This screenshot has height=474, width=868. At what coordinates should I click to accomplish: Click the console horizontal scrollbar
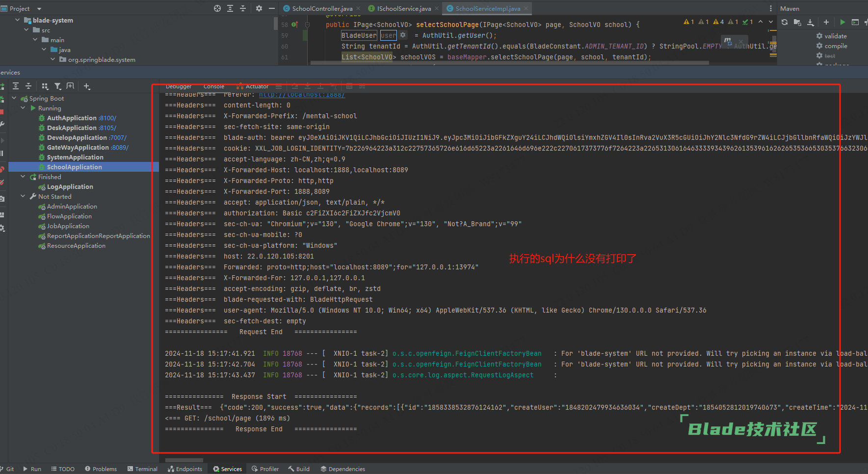pyautogui.click(x=184, y=460)
